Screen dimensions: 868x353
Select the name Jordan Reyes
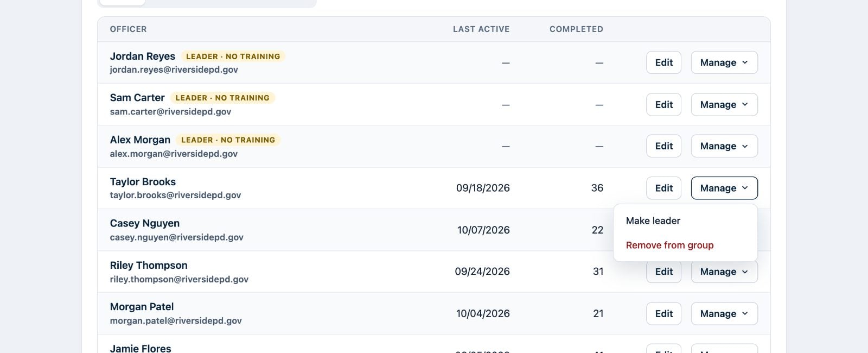tap(143, 56)
